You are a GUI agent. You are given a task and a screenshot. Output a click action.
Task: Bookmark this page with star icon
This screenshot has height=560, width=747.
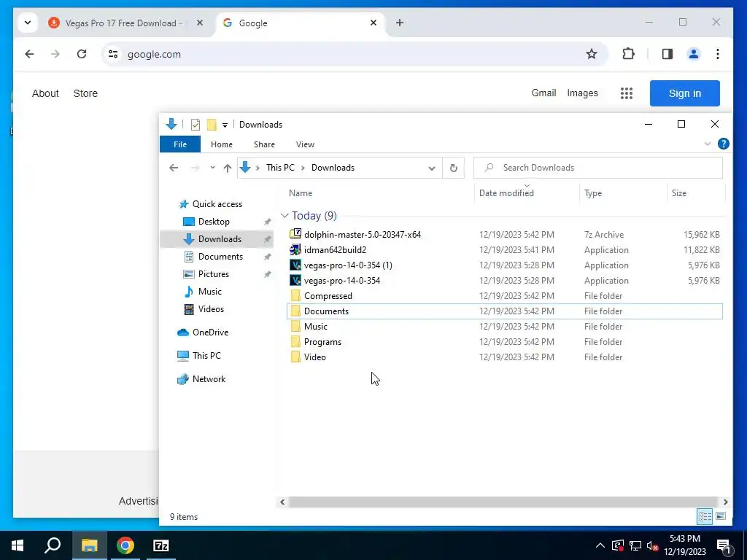[x=591, y=54]
